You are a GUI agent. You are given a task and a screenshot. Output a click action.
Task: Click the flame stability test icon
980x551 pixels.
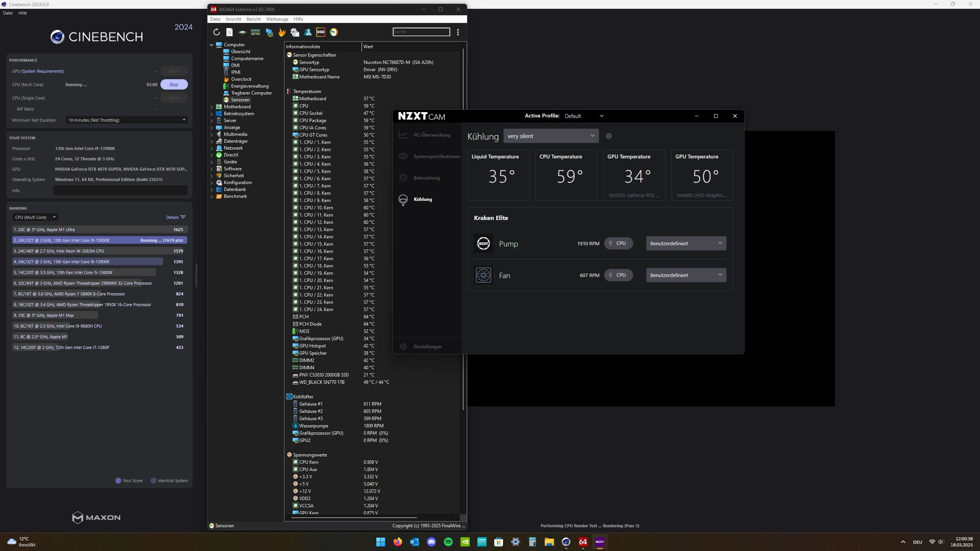pyautogui.click(x=282, y=32)
